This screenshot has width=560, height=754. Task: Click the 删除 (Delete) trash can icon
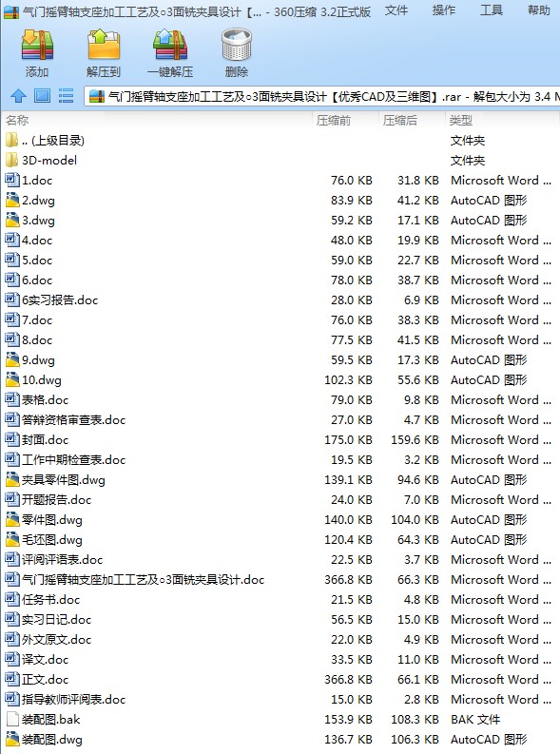[x=237, y=46]
